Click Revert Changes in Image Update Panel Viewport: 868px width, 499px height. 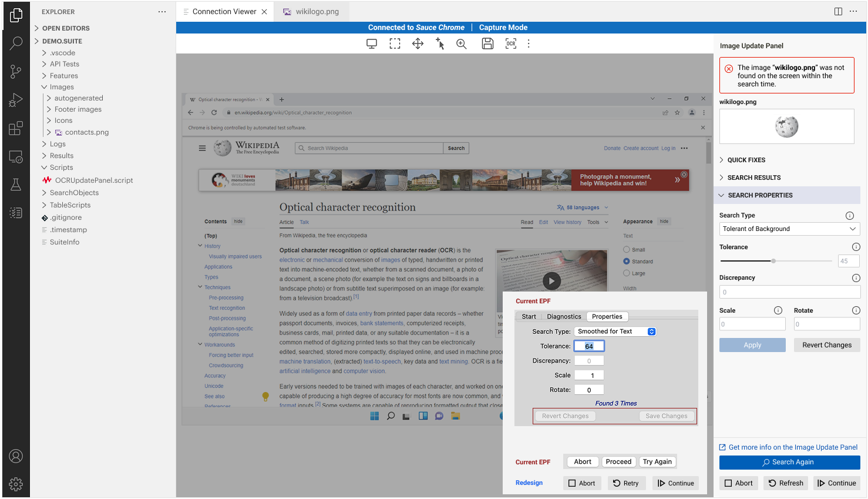827,345
